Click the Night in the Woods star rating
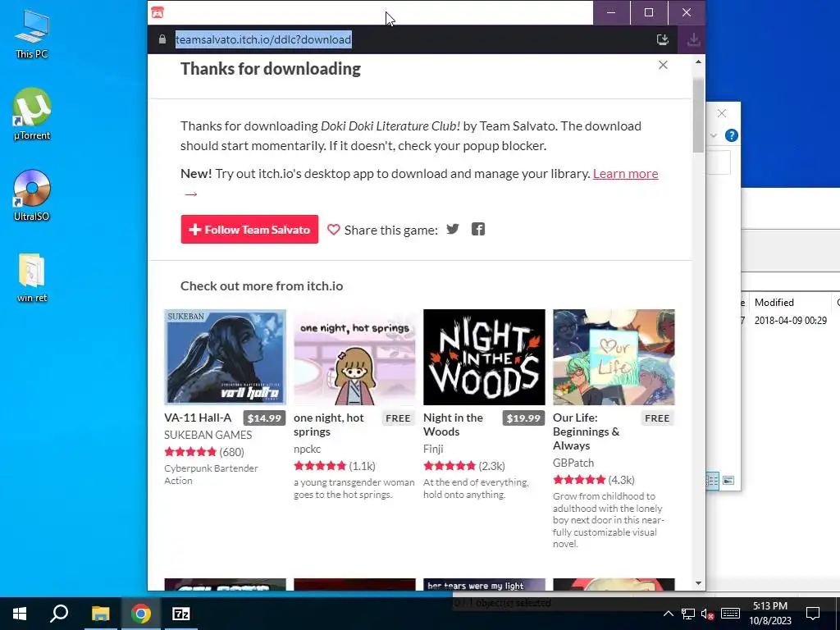The image size is (840, 630). point(450,466)
